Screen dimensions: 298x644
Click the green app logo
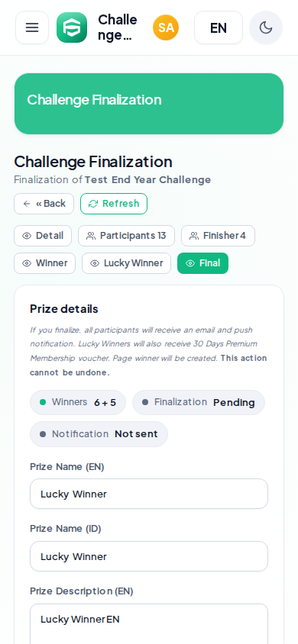(x=72, y=27)
